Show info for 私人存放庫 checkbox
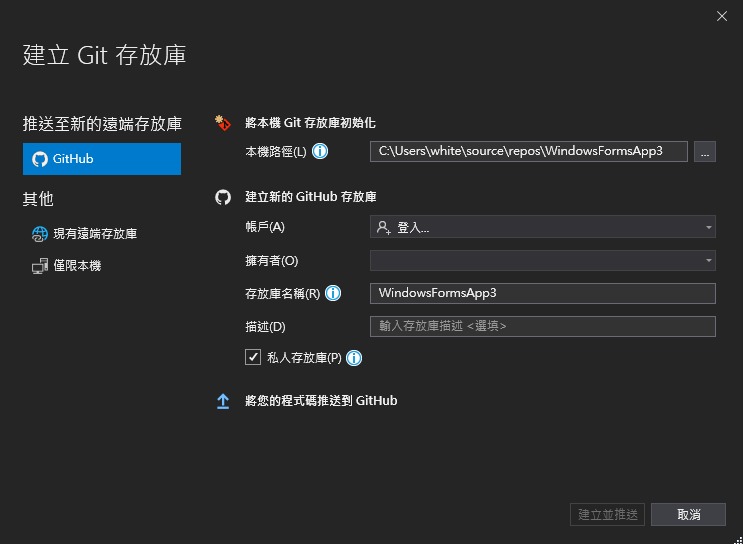743x544 pixels. tap(354, 358)
